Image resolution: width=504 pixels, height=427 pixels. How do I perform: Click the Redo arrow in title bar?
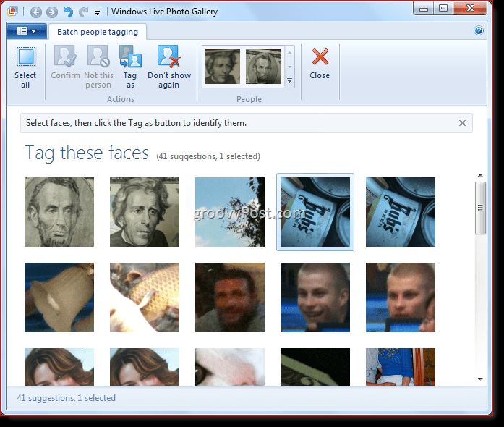pyautogui.click(x=84, y=12)
